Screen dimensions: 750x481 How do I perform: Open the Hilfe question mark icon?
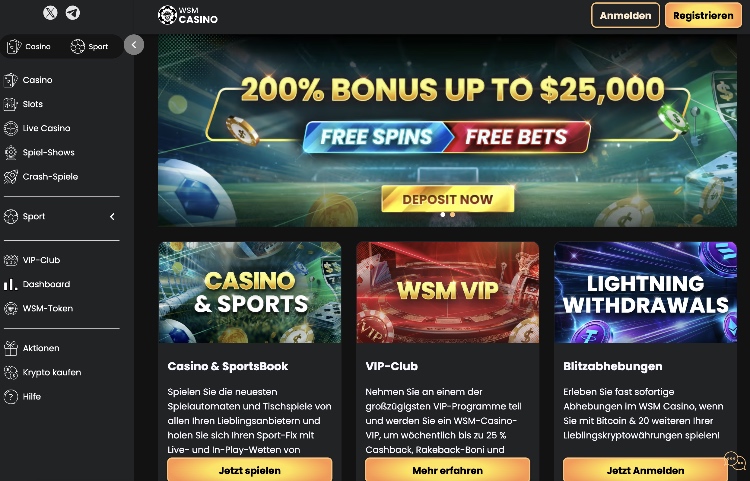(11, 396)
